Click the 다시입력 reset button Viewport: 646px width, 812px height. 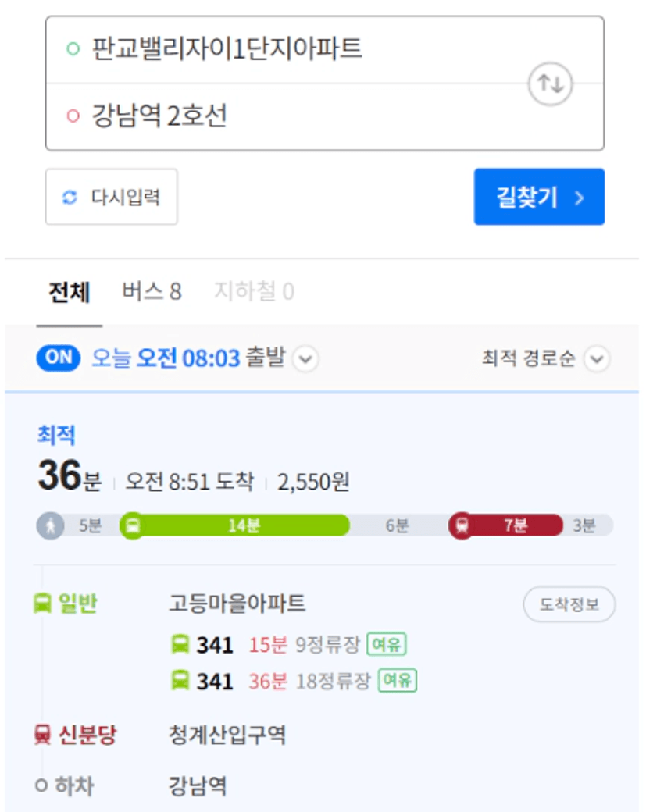point(112,198)
